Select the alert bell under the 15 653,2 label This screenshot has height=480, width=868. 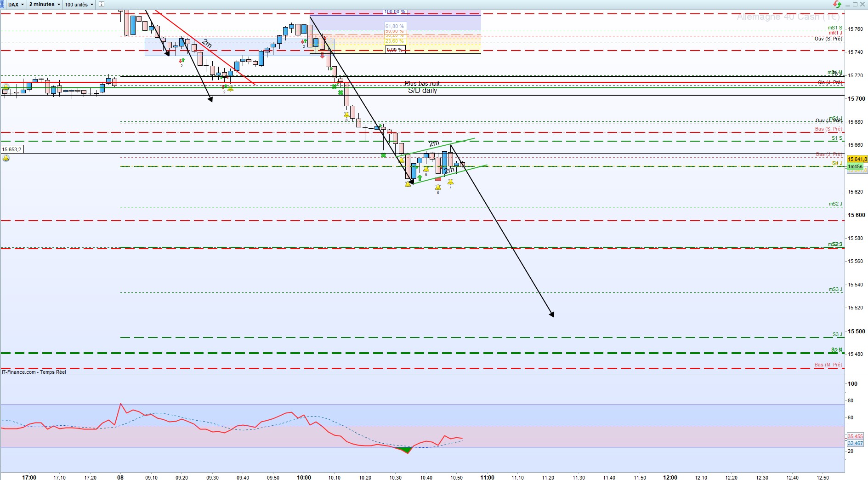point(6,158)
